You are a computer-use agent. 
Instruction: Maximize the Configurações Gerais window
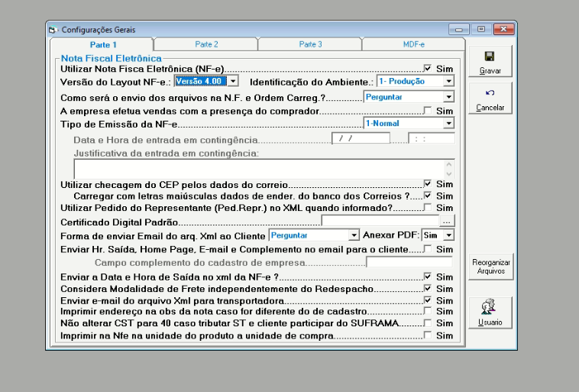tap(480, 29)
